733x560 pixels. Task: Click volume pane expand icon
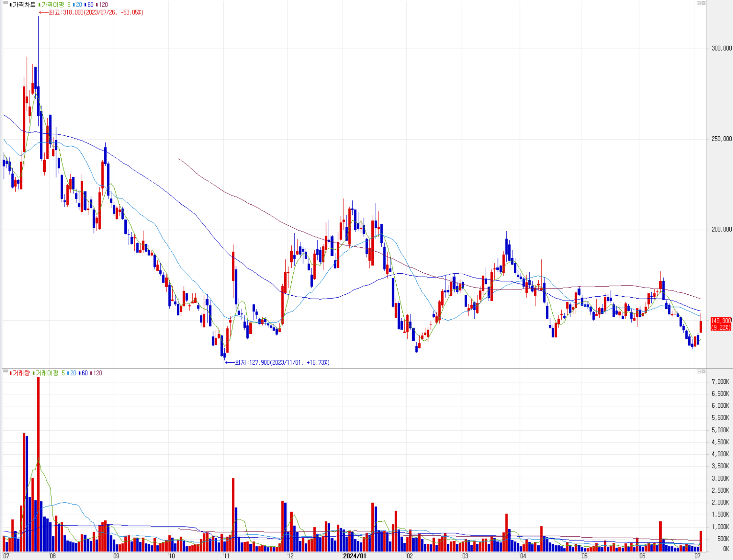703,371
